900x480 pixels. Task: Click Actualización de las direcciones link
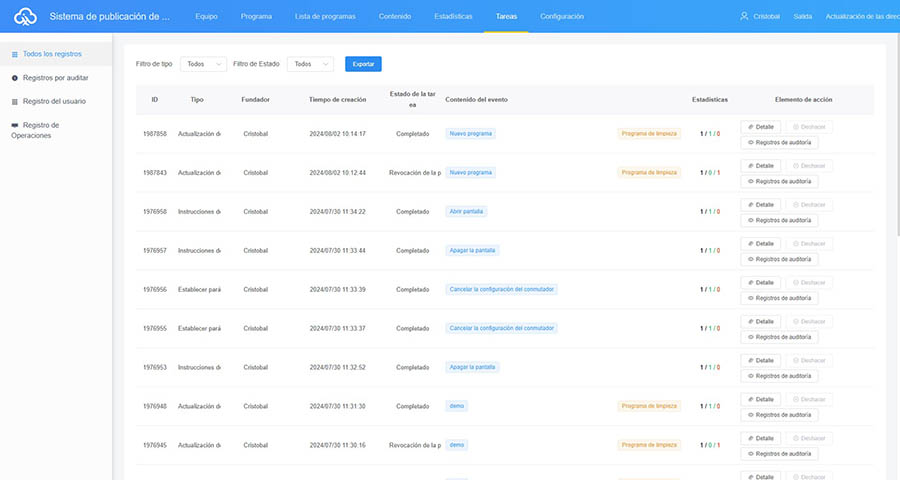point(862,16)
